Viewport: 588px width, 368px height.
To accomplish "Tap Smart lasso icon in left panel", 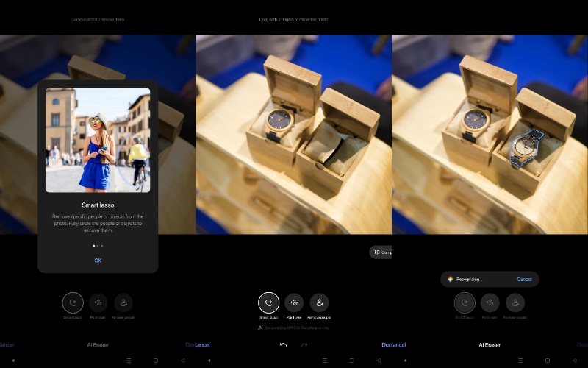I will (x=72, y=302).
